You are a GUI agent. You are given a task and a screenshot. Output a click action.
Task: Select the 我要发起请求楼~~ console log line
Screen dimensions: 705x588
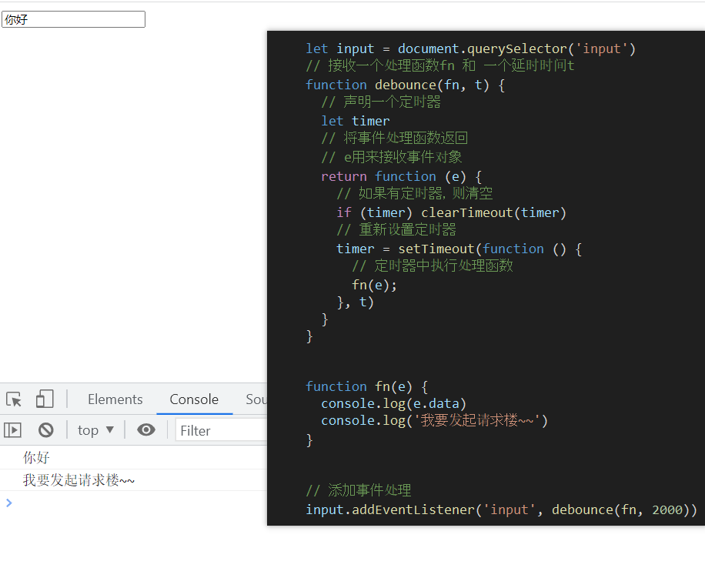(79, 480)
